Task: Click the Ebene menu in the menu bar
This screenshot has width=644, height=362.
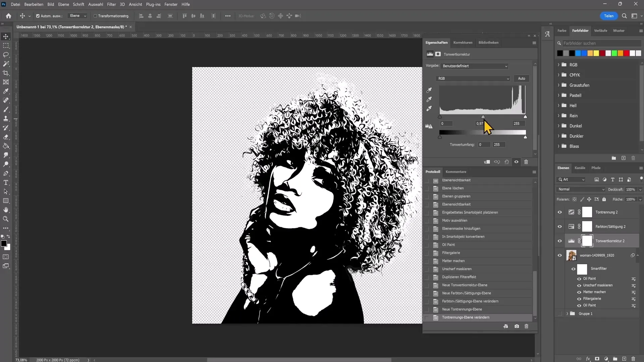Action: click(63, 4)
